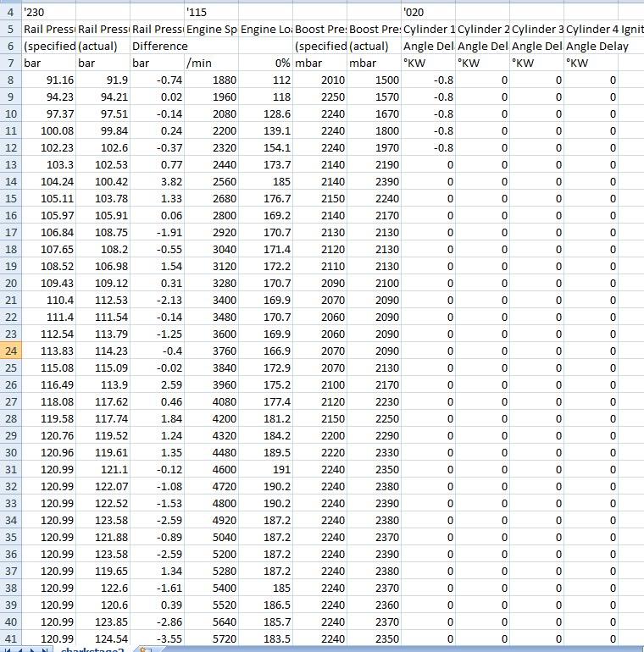Select the cell with value 91.16
This screenshot has width=644, height=652.
pos(48,80)
